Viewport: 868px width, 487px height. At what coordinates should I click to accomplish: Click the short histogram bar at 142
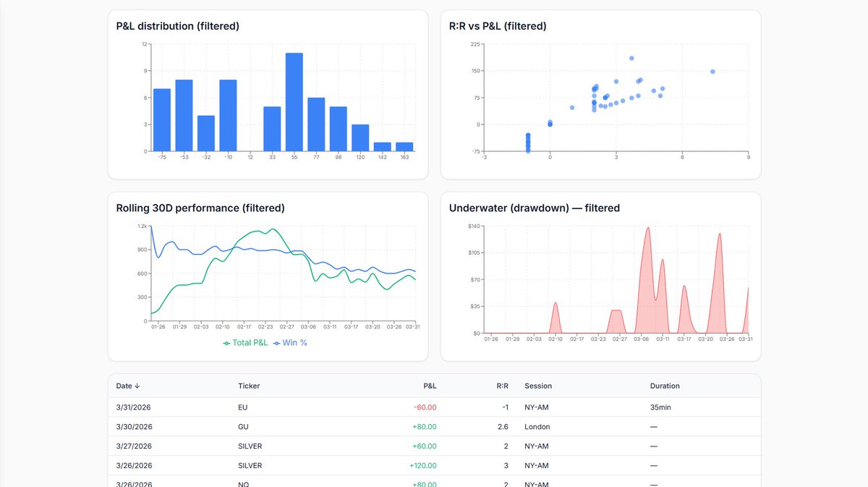(x=383, y=147)
